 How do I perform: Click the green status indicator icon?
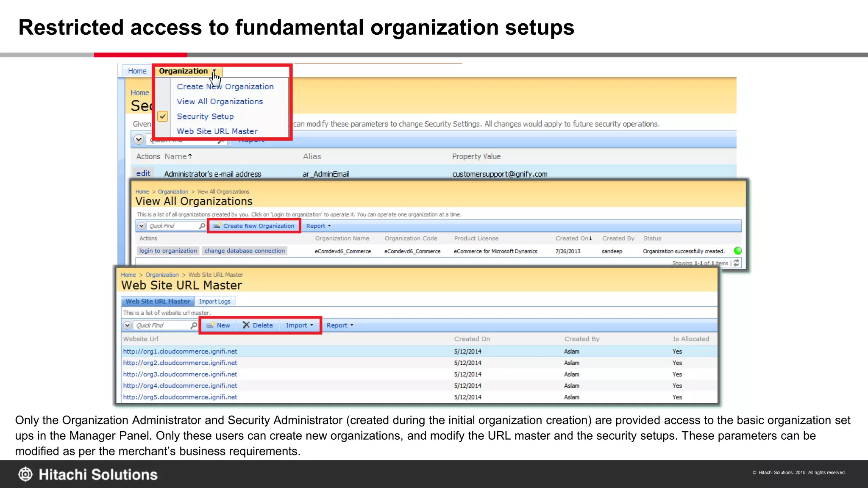737,251
